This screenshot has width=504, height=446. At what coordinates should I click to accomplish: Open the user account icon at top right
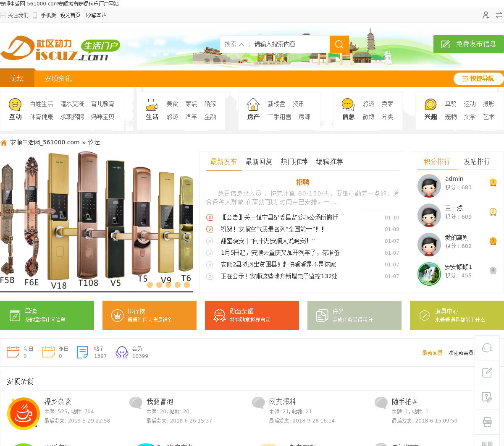[486, 15]
